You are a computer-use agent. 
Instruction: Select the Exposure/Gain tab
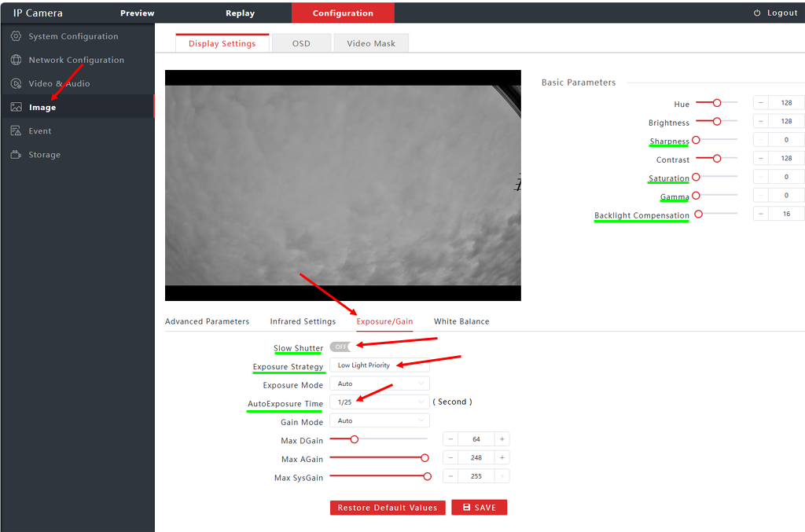384,321
